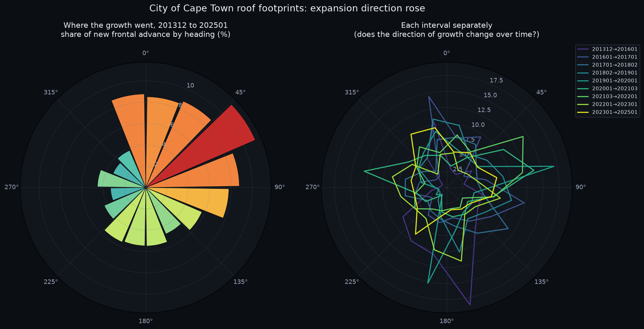Click the 45° label on left rose chart
644x329 pixels.
tap(240, 92)
